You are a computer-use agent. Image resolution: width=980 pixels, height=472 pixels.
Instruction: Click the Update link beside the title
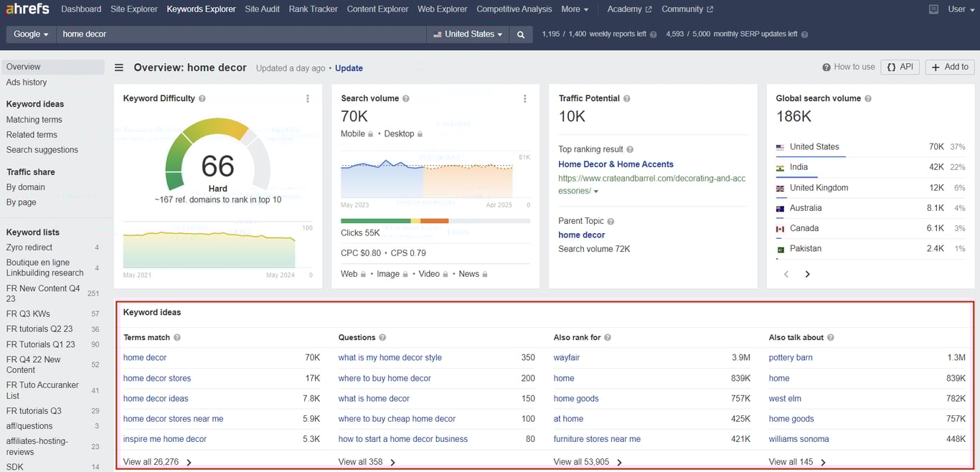(349, 67)
